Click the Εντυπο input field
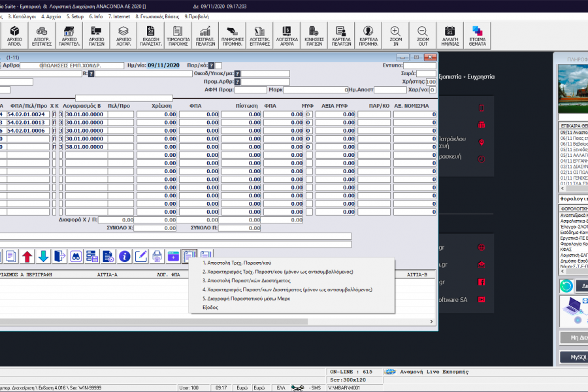 tap(419, 65)
